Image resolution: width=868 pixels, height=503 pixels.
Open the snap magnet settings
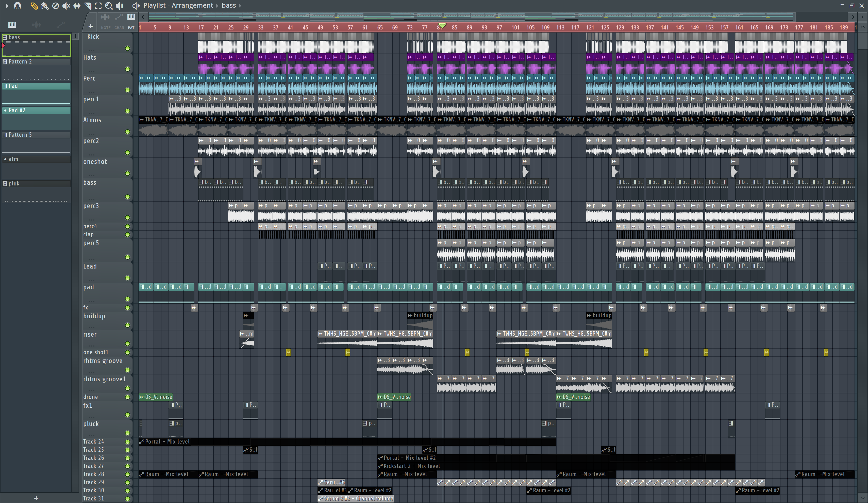18,6
